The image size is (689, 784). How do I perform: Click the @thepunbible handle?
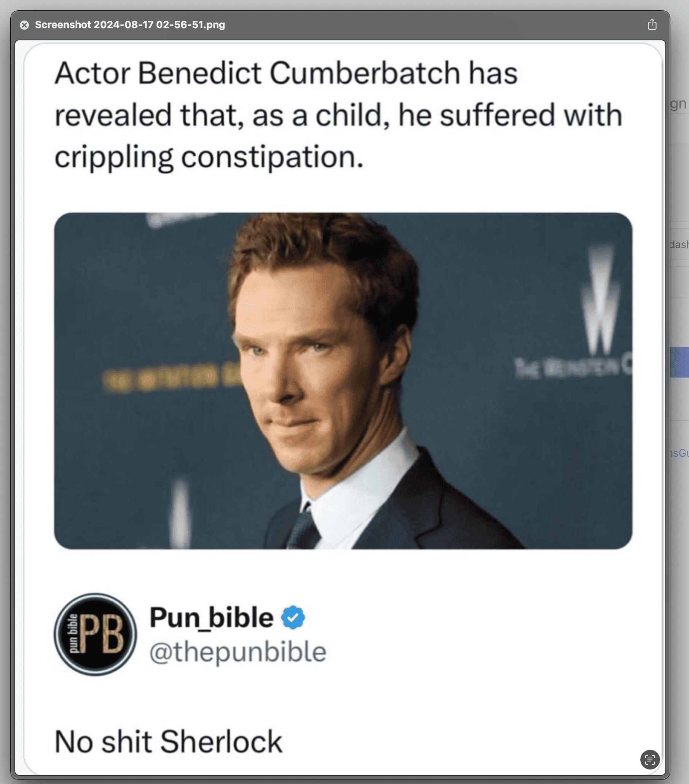click(x=238, y=652)
